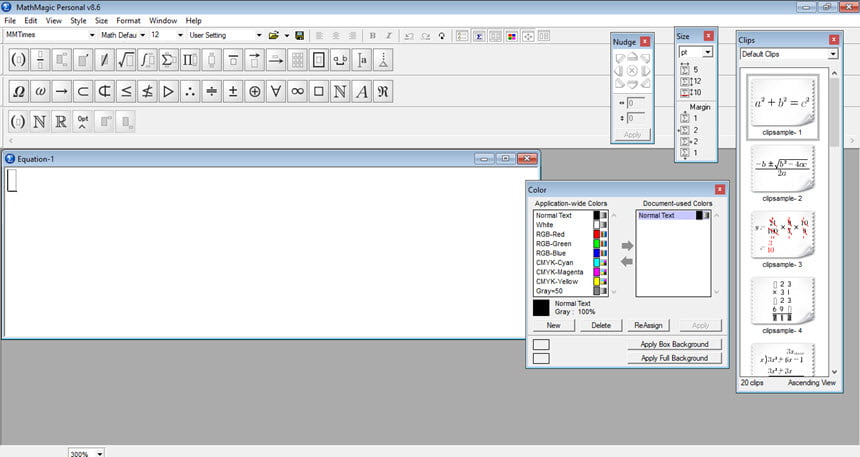The height and width of the screenshot is (457, 860).
Task: Click the save floppy disk icon
Action: tap(299, 36)
